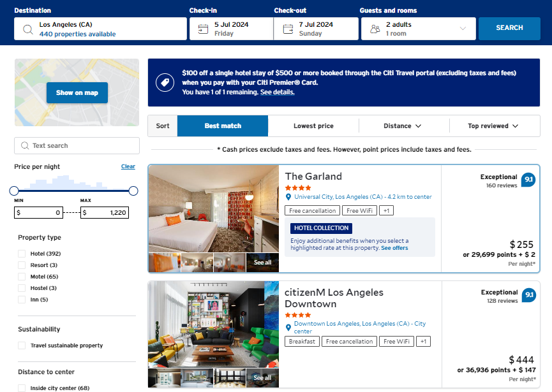Click citizenM See all photos

tap(262, 378)
